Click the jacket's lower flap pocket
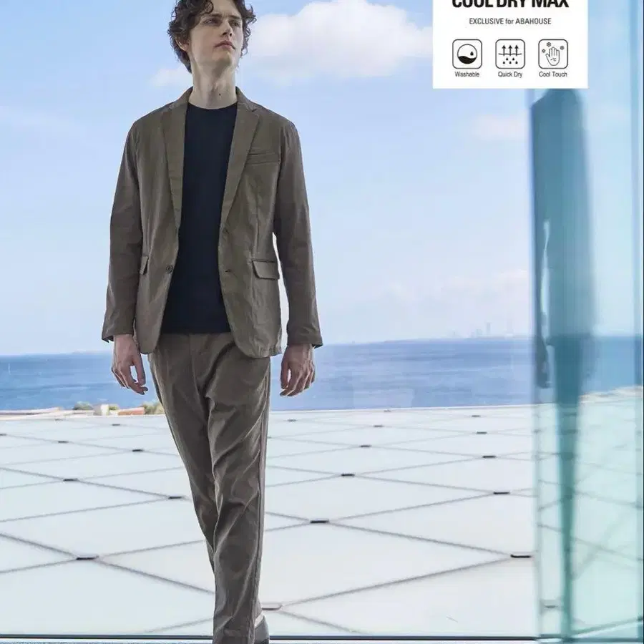 pos(265,268)
